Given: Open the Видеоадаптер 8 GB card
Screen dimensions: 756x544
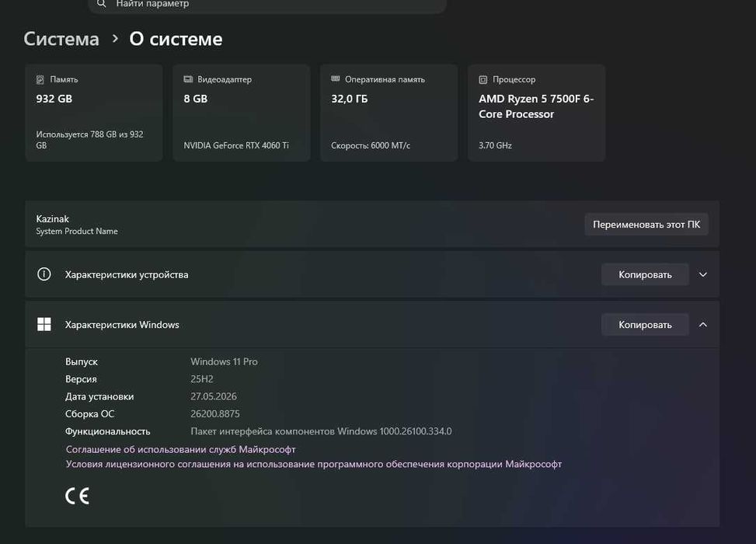Looking at the screenshot, I should (242, 113).
